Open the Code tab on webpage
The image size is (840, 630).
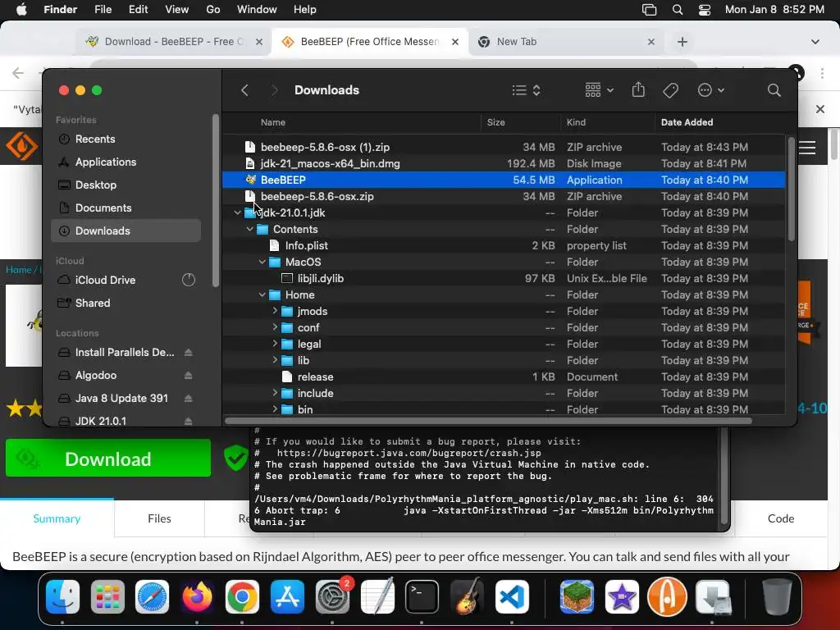(781, 518)
